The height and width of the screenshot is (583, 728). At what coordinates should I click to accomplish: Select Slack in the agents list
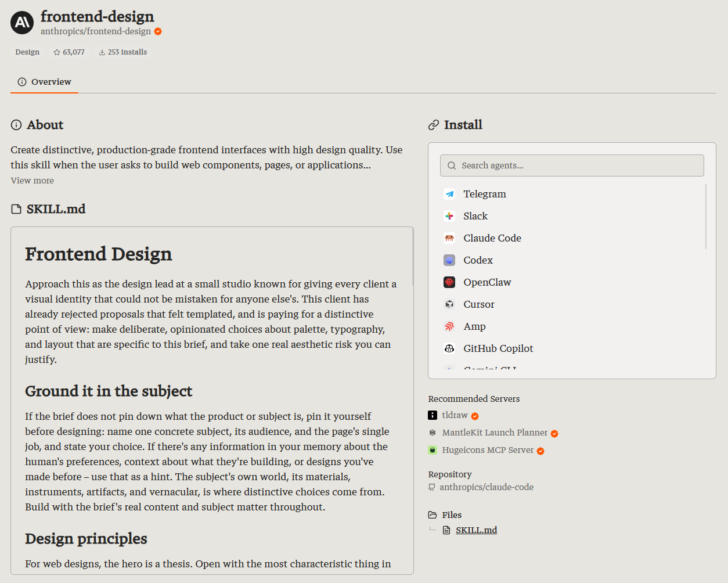point(571,216)
